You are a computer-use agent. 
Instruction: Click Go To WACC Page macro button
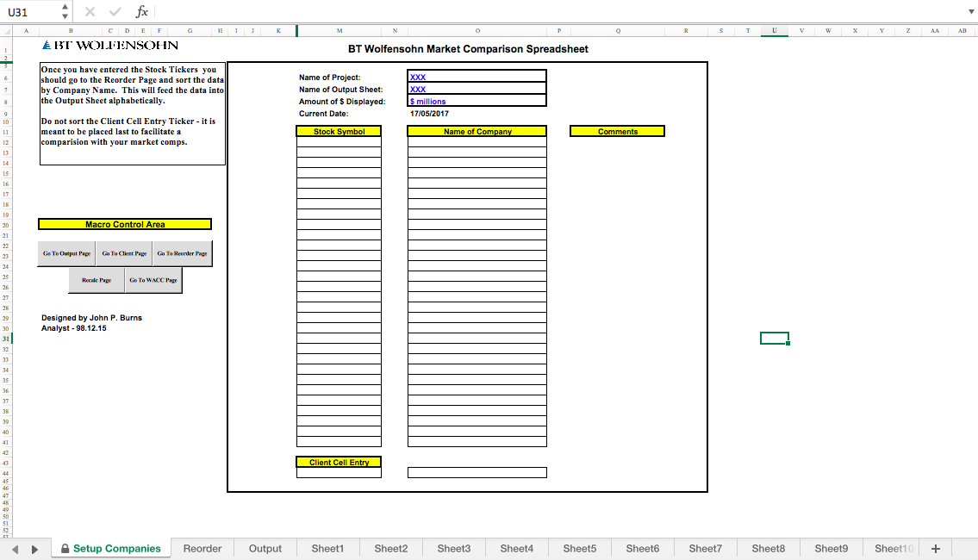pyautogui.click(x=153, y=281)
